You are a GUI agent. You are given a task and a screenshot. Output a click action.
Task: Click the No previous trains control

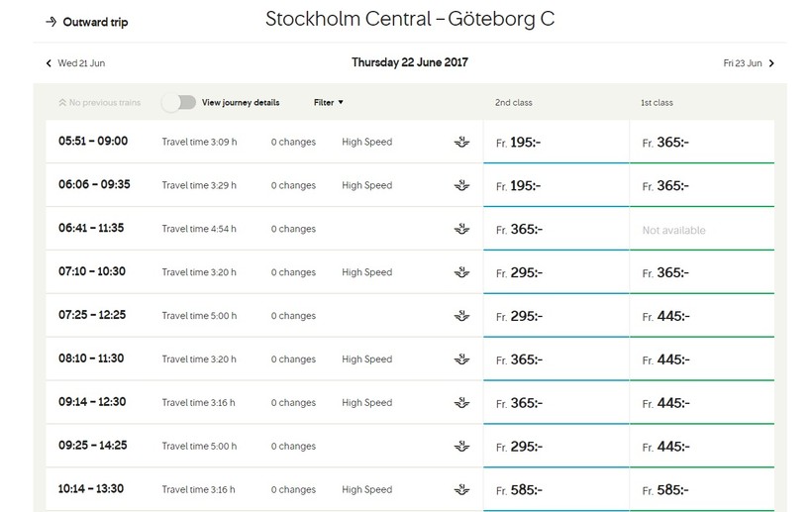102,102
